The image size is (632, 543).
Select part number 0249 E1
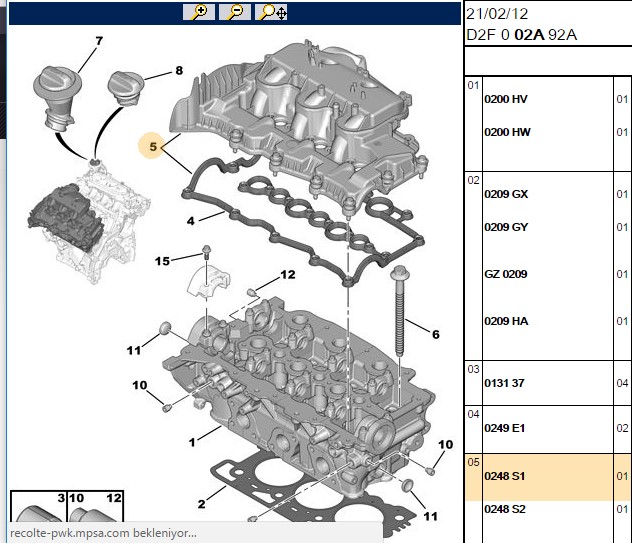[505, 428]
